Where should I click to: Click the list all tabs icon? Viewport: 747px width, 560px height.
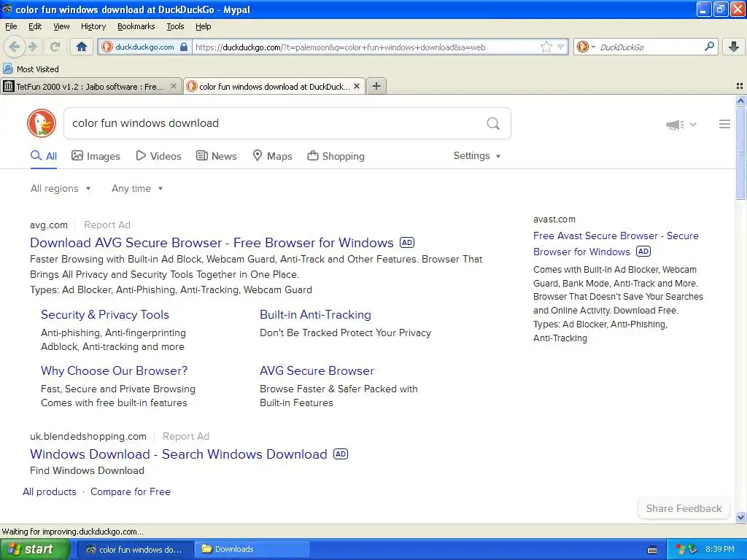coord(740,86)
